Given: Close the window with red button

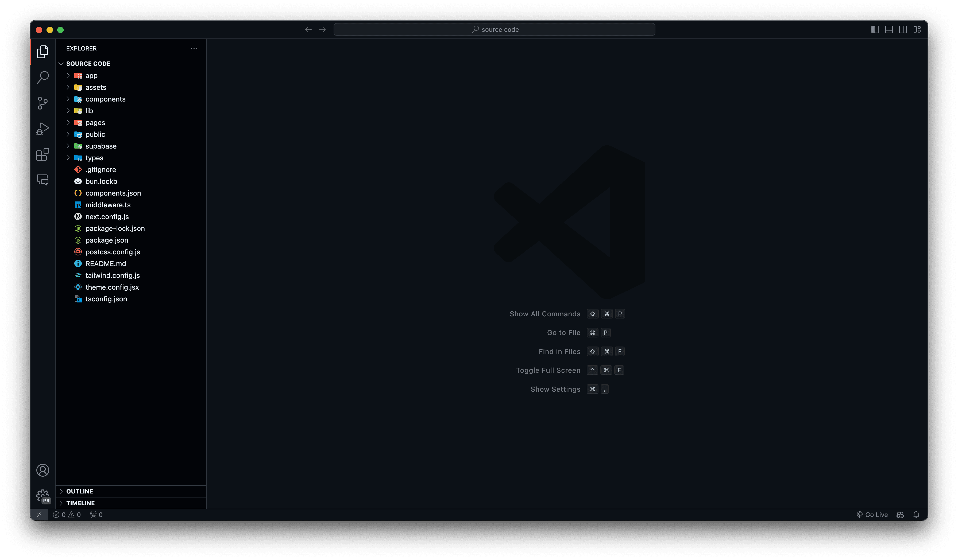Looking at the screenshot, I should 39,30.
